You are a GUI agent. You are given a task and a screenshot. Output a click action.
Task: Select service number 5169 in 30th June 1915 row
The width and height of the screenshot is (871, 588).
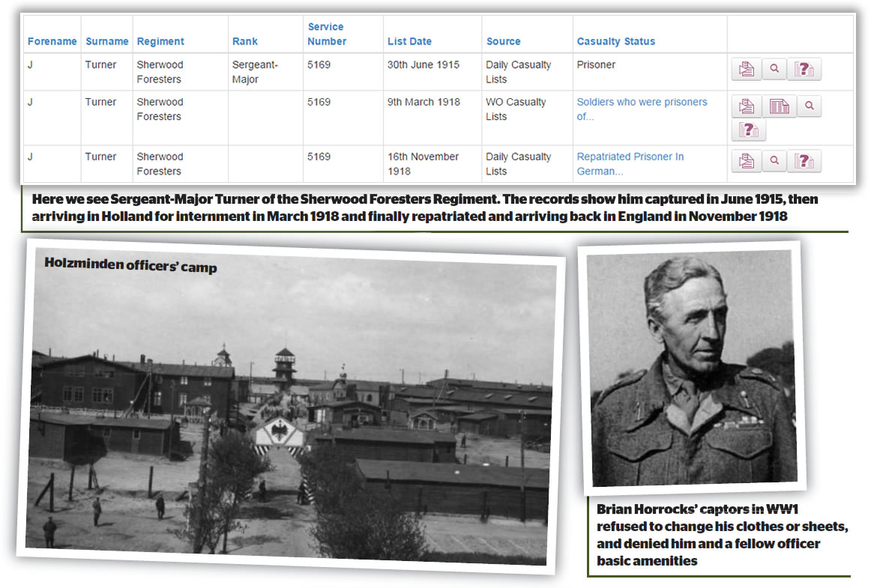click(x=319, y=64)
